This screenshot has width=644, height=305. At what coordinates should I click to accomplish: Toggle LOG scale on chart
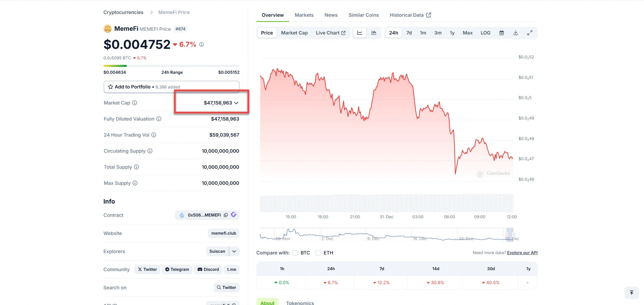[485, 33]
